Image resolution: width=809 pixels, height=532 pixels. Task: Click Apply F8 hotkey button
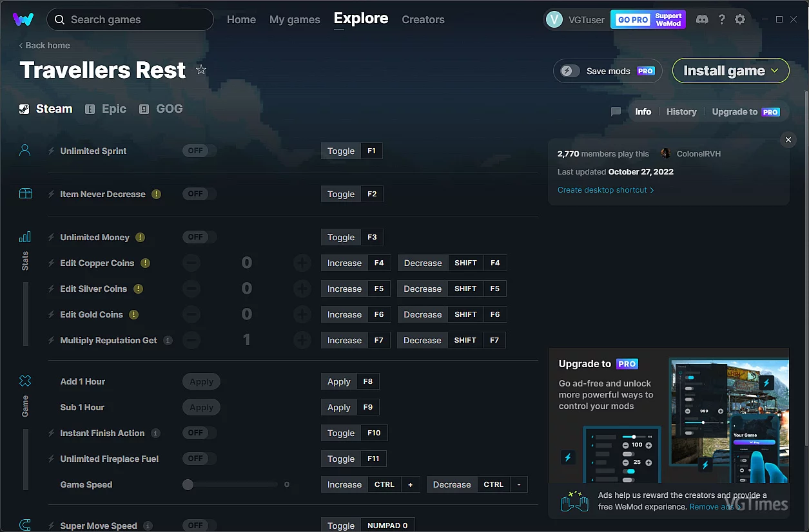point(350,381)
